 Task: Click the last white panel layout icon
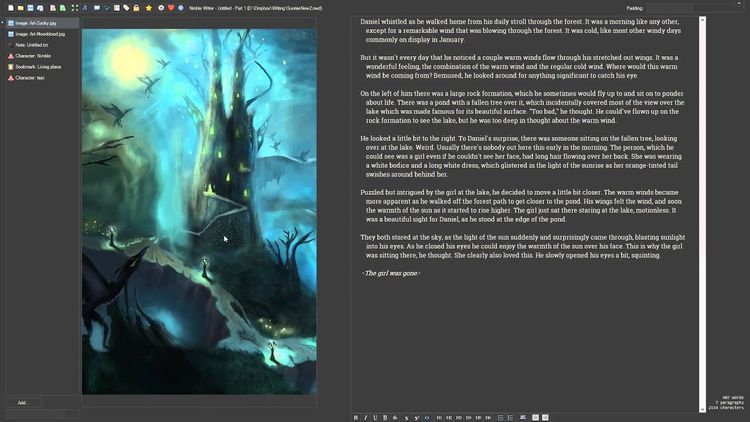(x=545, y=418)
